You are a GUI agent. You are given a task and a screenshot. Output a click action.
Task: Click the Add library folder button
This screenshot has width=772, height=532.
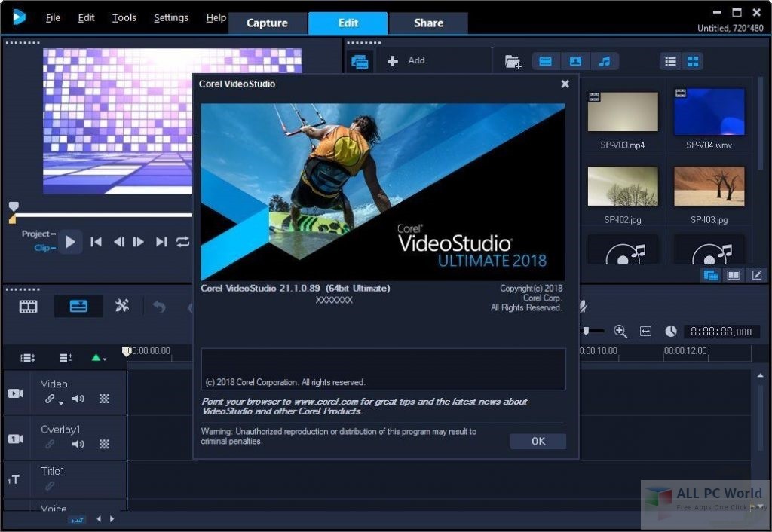click(406, 60)
